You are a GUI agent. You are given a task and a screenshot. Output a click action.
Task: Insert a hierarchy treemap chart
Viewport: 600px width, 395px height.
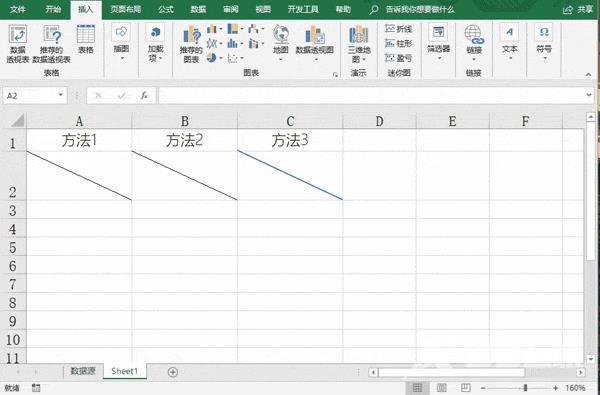coord(235,29)
